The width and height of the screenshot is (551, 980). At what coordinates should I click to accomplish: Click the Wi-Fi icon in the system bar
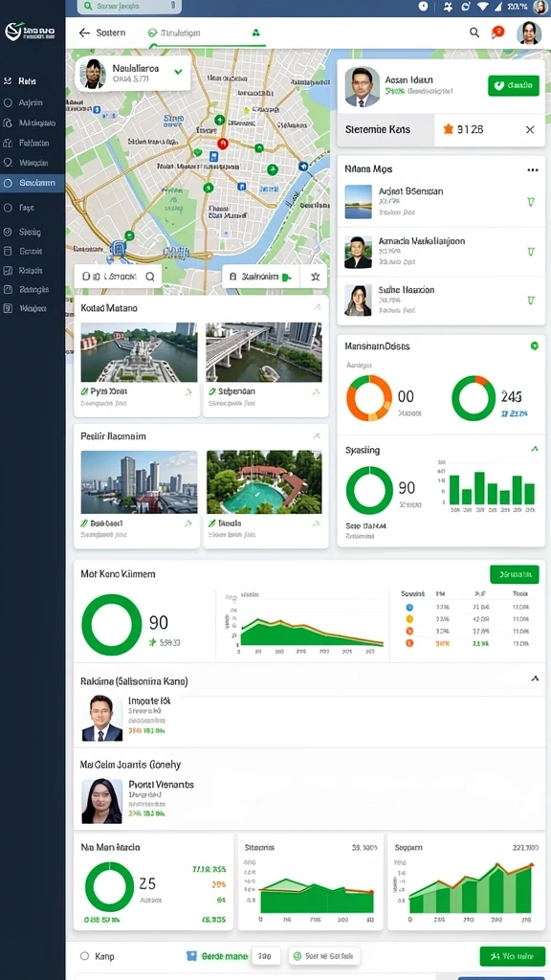tap(483, 7)
